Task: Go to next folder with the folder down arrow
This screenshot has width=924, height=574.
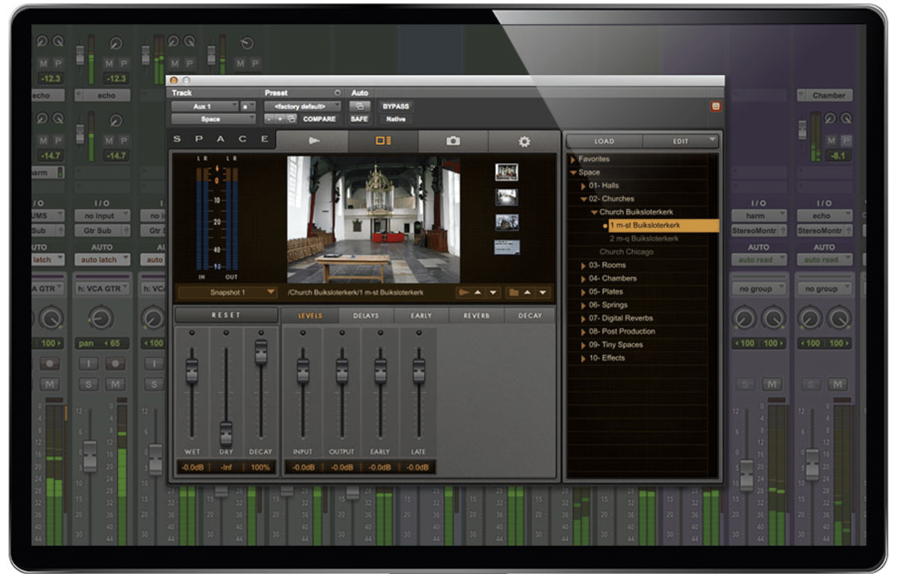Action: [543, 292]
